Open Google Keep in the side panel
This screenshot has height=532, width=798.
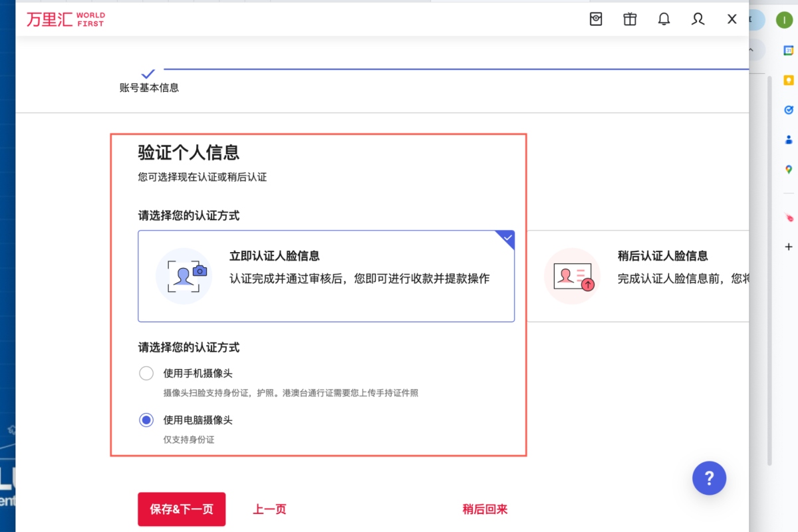pyautogui.click(x=789, y=80)
